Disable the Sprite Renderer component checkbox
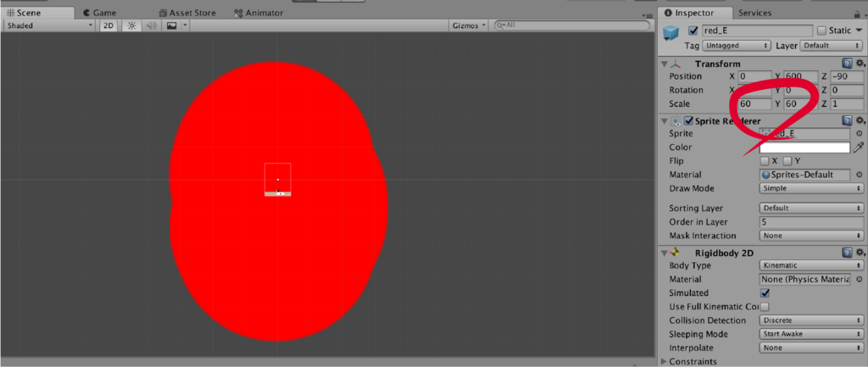Image resolution: width=868 pixels, height=367 pixels. click(x=688, y=120)
